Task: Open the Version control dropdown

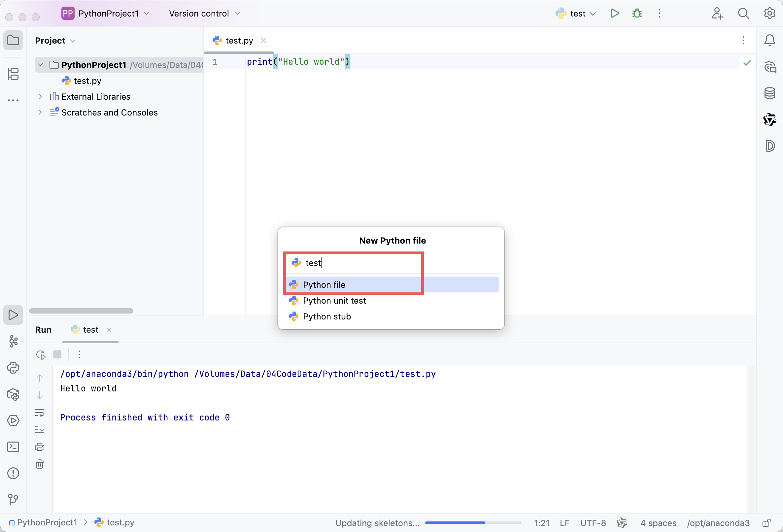Action: (x=205, y=14)
